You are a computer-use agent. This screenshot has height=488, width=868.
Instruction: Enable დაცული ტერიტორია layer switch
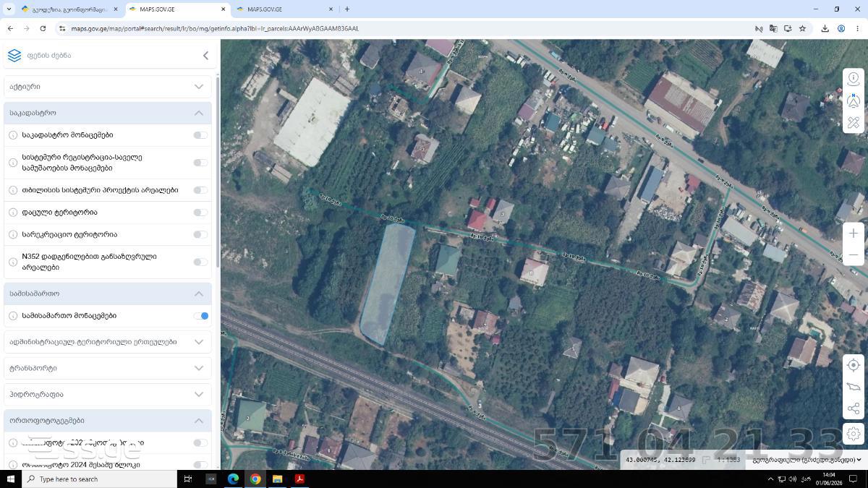point(200,213)
